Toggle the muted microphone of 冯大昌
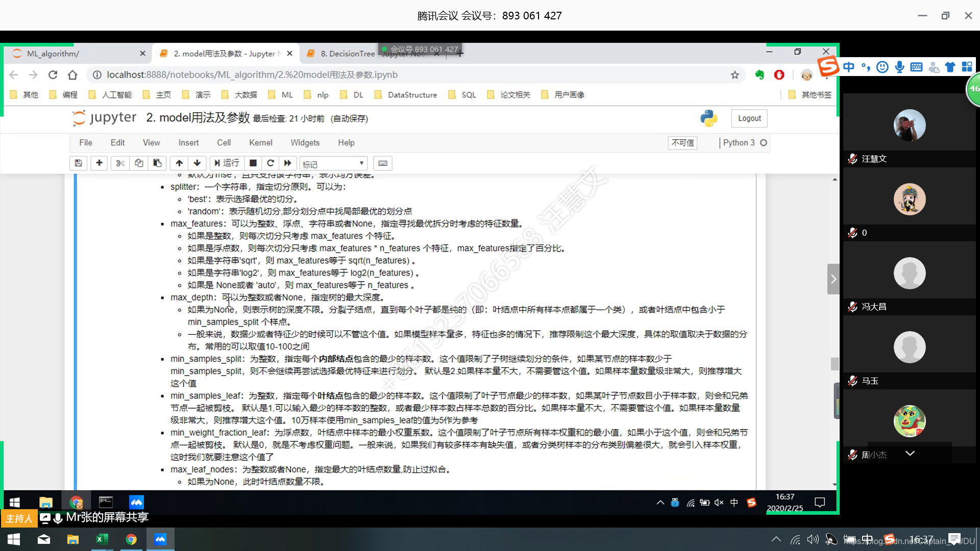This screenshot has height=551, width=980. click(x=852, y=307)
